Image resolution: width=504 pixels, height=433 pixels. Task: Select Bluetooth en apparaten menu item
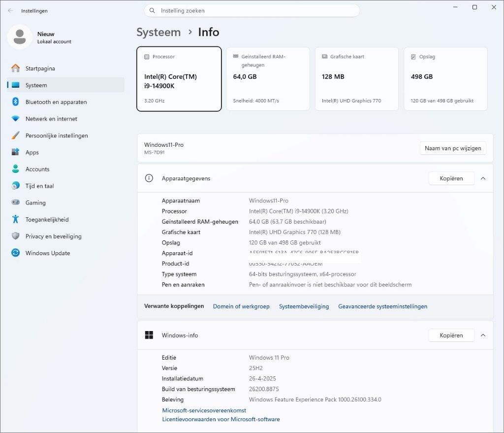[65, 101]
